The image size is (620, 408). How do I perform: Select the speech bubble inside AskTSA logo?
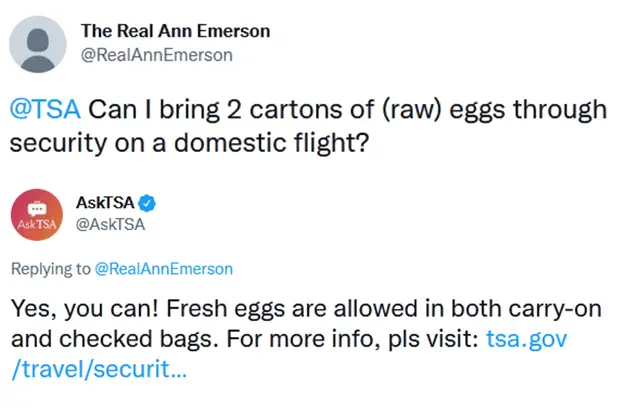[x=37, y=208]
